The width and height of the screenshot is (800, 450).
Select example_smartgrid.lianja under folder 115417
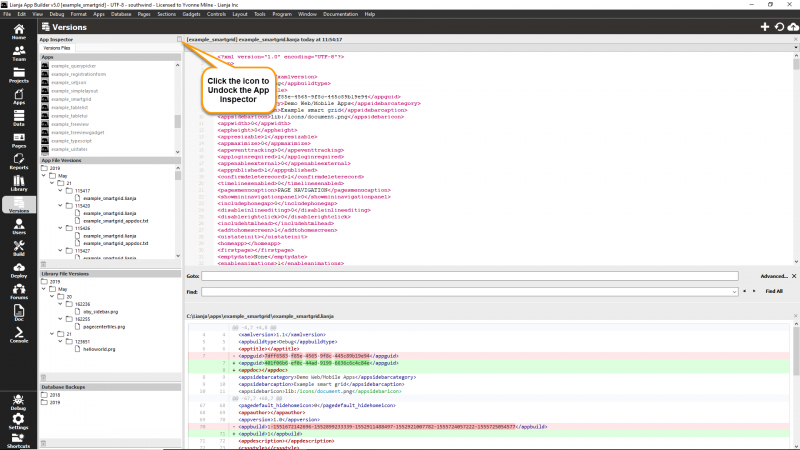tap(110, 198)
